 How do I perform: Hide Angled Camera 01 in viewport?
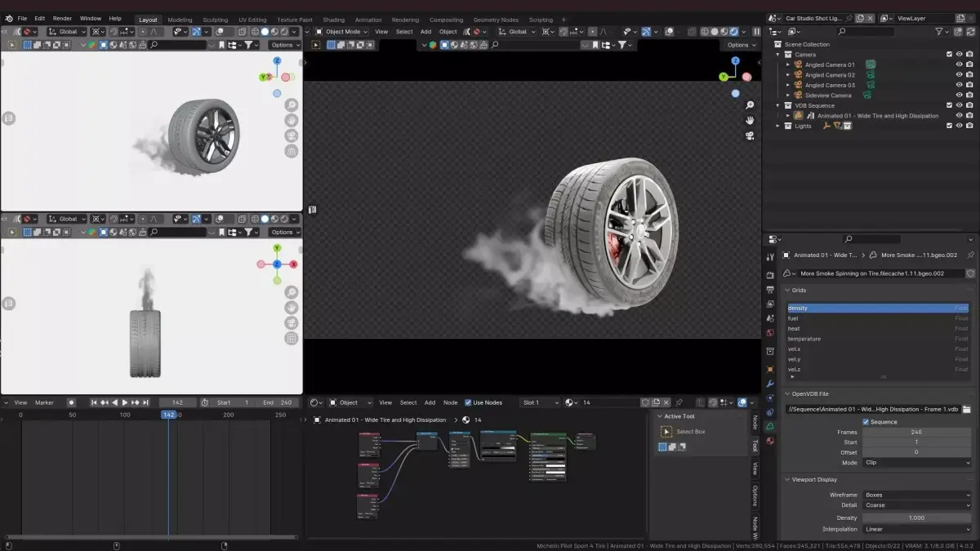pyautogui.click(x=959, y=64)
